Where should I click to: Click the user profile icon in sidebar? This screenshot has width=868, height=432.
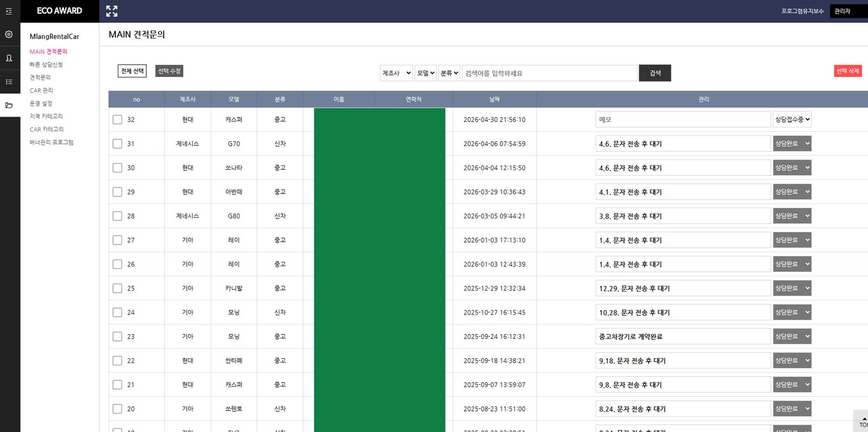[x=9, y=58]
